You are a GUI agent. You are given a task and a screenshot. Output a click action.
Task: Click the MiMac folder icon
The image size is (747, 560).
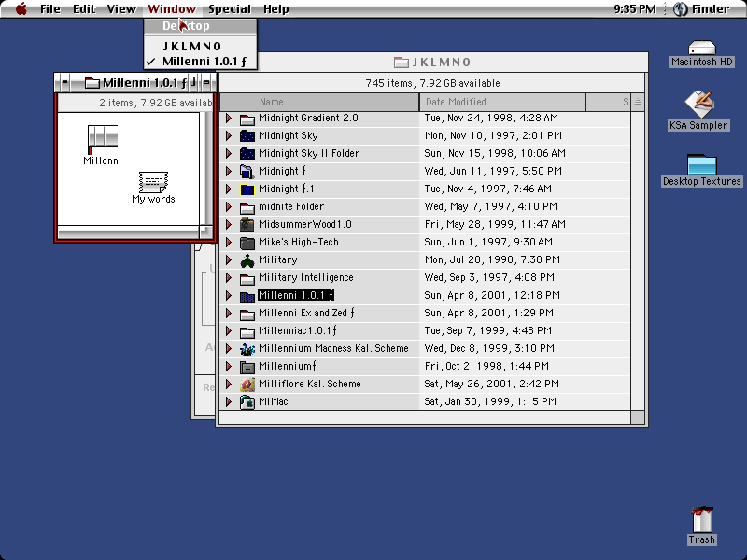(247, 402)
